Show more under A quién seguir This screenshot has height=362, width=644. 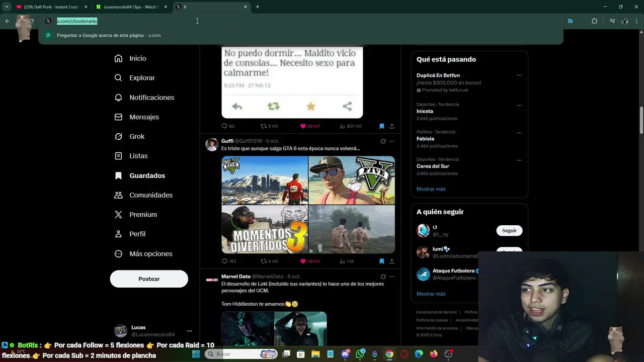point(431,294)
